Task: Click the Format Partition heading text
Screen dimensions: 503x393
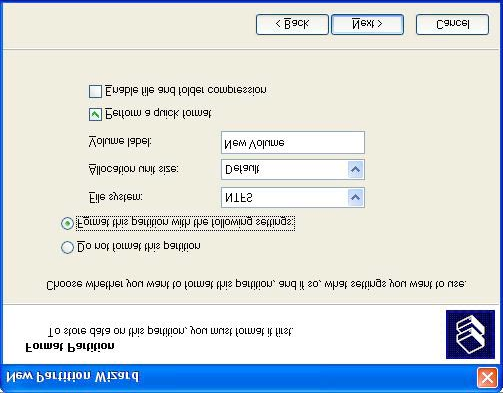Action: pos(70,347)
